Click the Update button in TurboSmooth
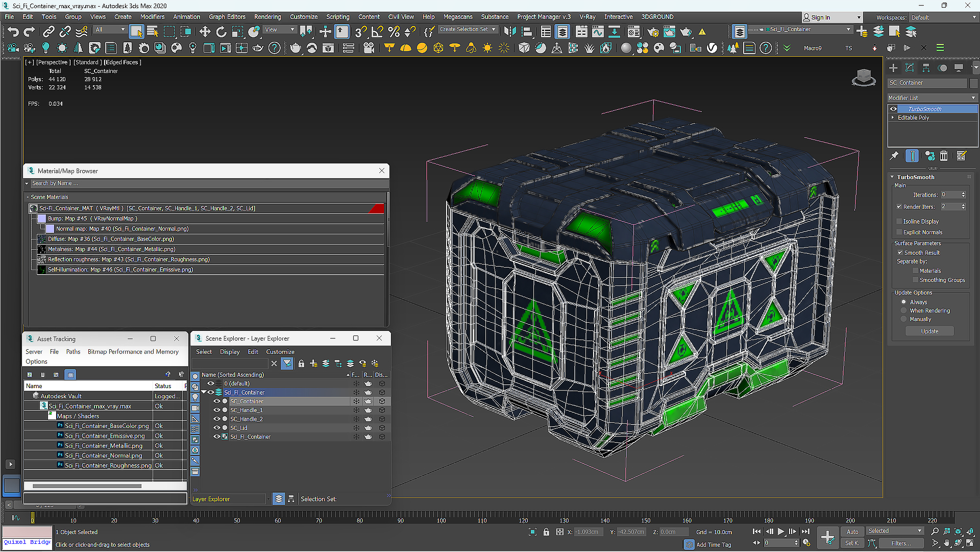 tap(929, 331)
